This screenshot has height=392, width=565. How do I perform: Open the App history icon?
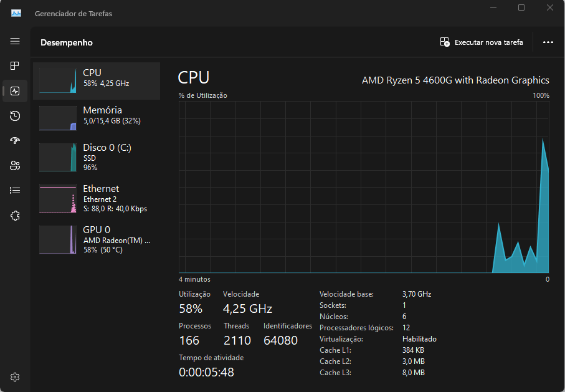click(x=15, y=116)
